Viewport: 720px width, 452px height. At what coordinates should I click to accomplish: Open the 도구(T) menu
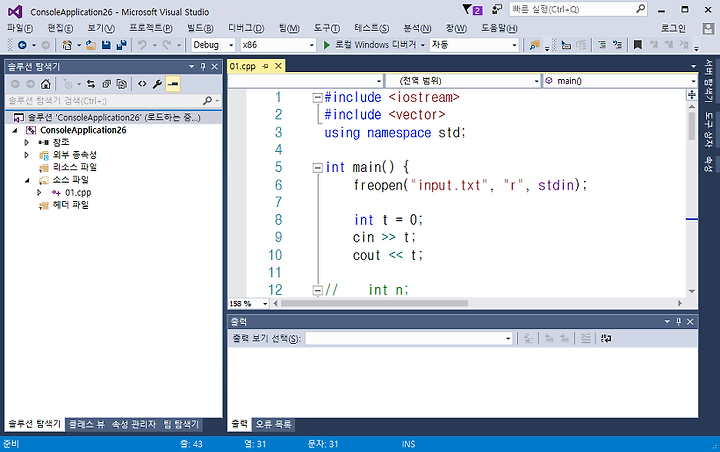click(x=326, y=28)
